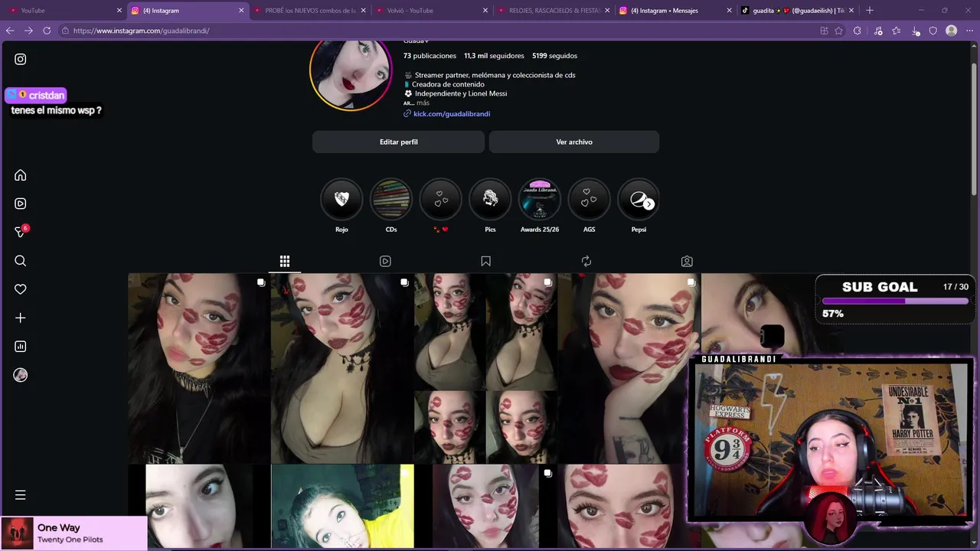View site information lock icon
This screenshot has width=980, height=551.
point(65,31)
